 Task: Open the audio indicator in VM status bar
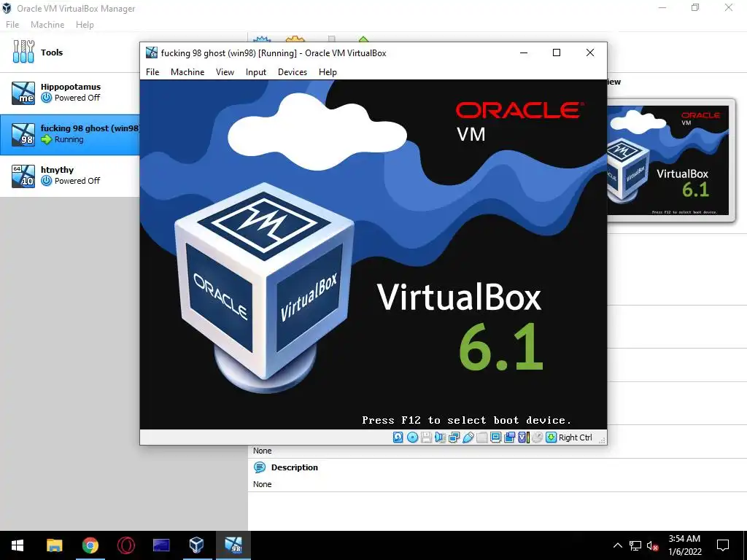pos(440,437)
